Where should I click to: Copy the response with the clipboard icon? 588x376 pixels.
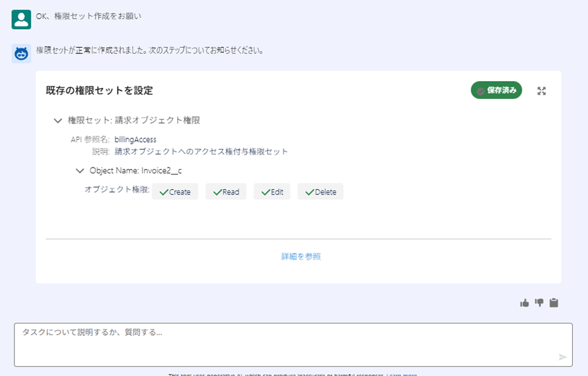coord(553,303)
